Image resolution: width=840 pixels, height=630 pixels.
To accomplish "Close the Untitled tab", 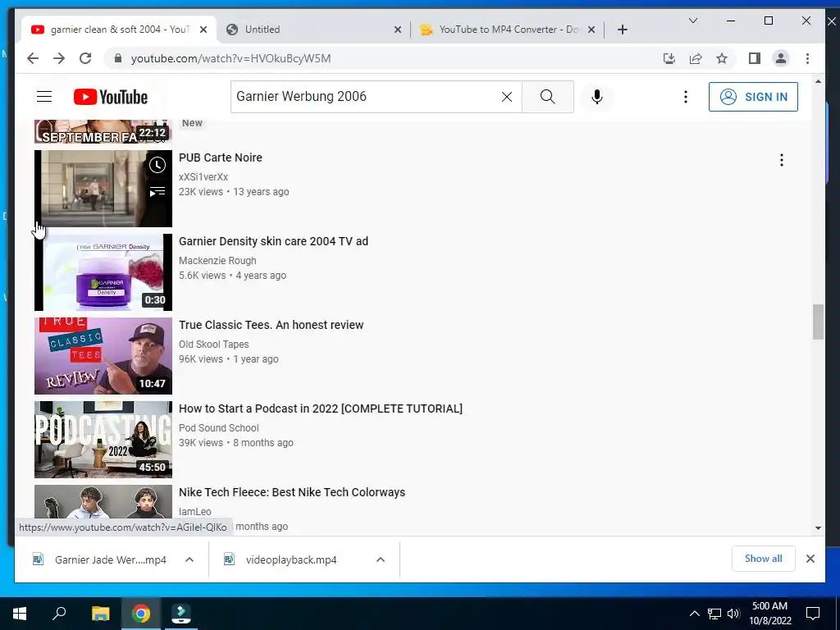I will 398,30.
